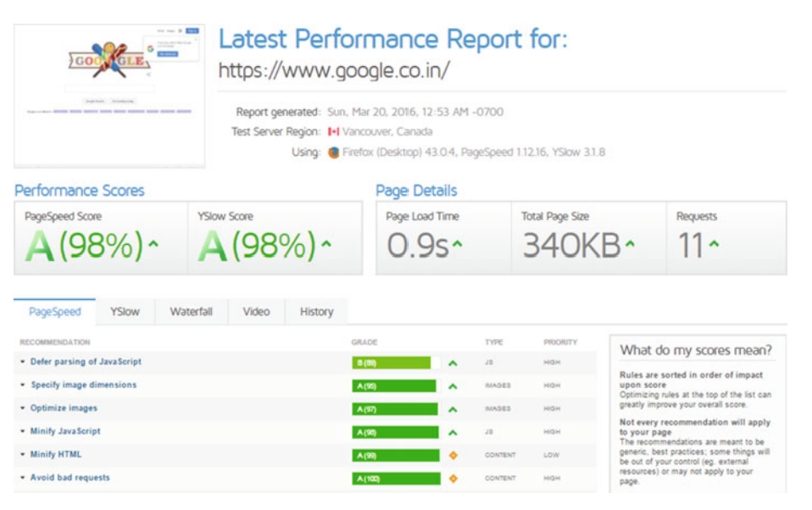This screenshot has height=510, width=812.
Task: Click the PageSpeed Score A (98%) value
Action: coord(85,246)
